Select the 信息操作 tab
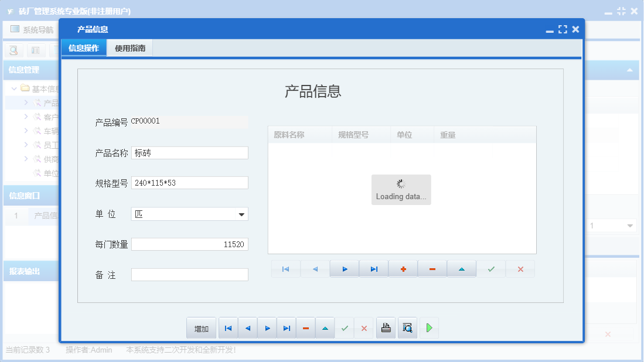The width and height of the screenshot is (644, 362). [84, 48]
